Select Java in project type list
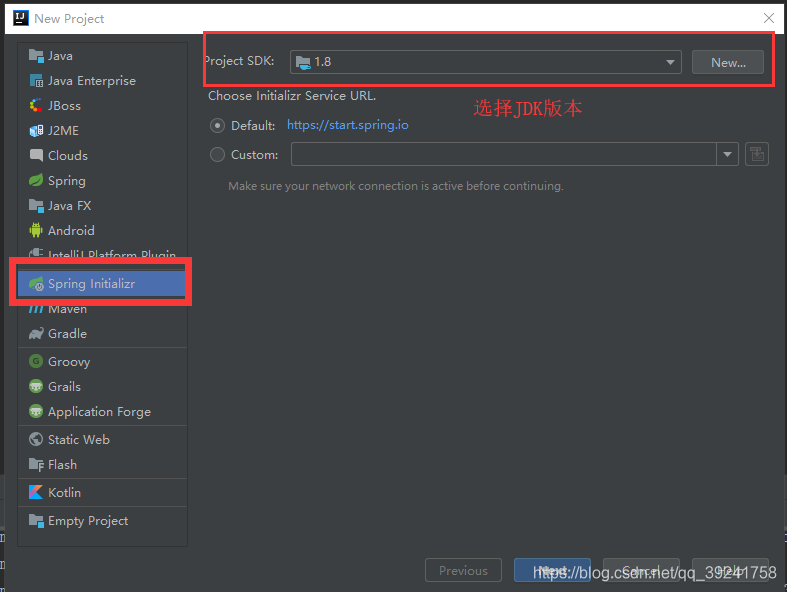The height and width of the screenshot is (592, 787). tap(102, 56)
